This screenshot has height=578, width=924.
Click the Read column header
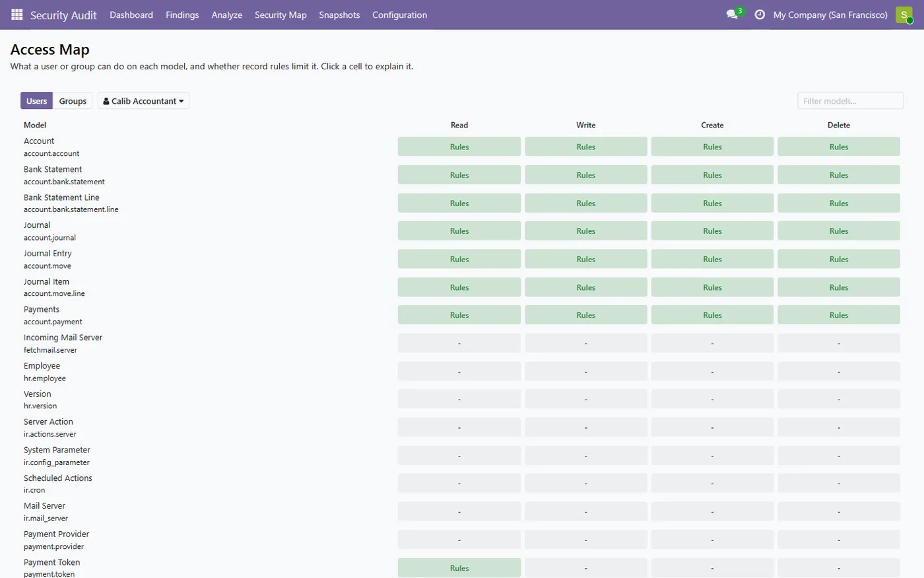pyautogui.click(x=459, y=125)
